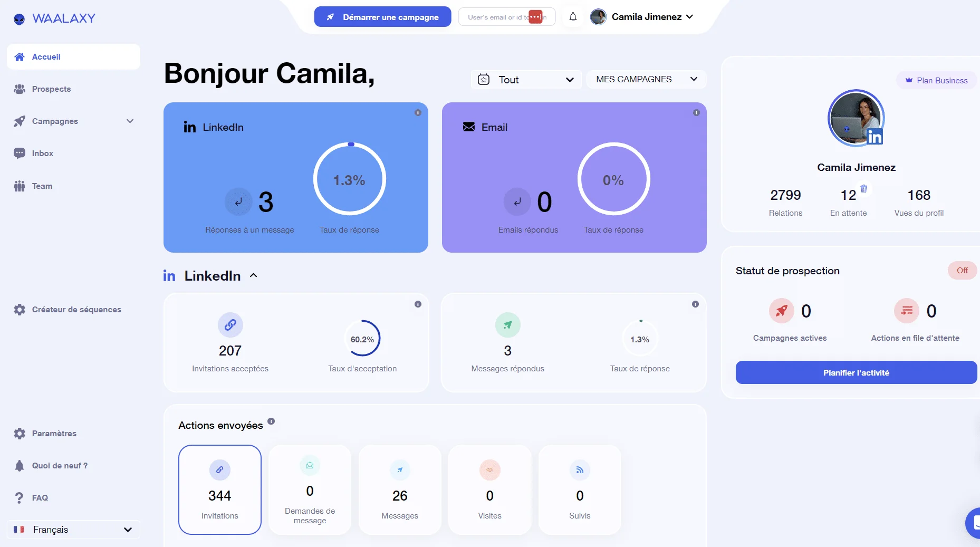
Task: Click the Messages répondus card info icon
Action: click(x=695, y=304)
